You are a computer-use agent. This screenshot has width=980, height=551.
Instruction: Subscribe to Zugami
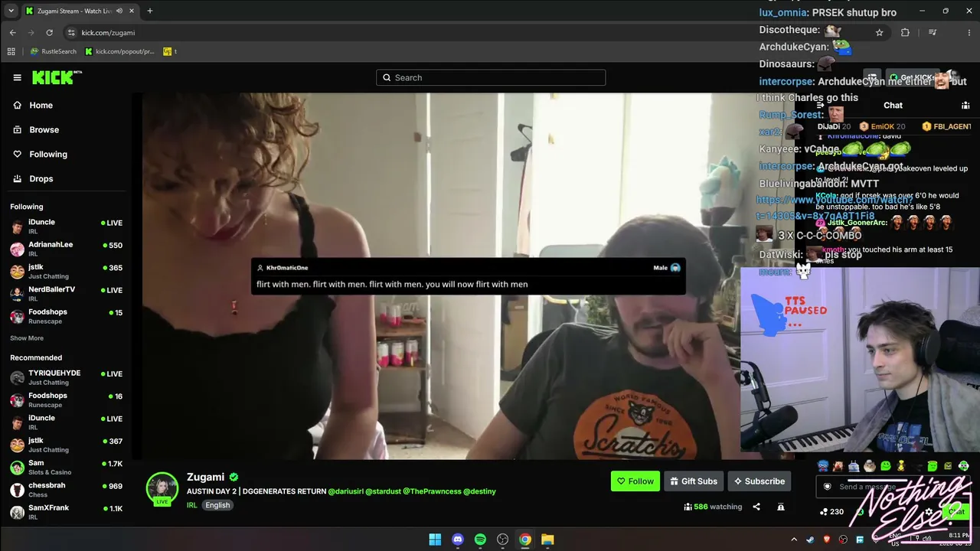(x=759, y=481)
